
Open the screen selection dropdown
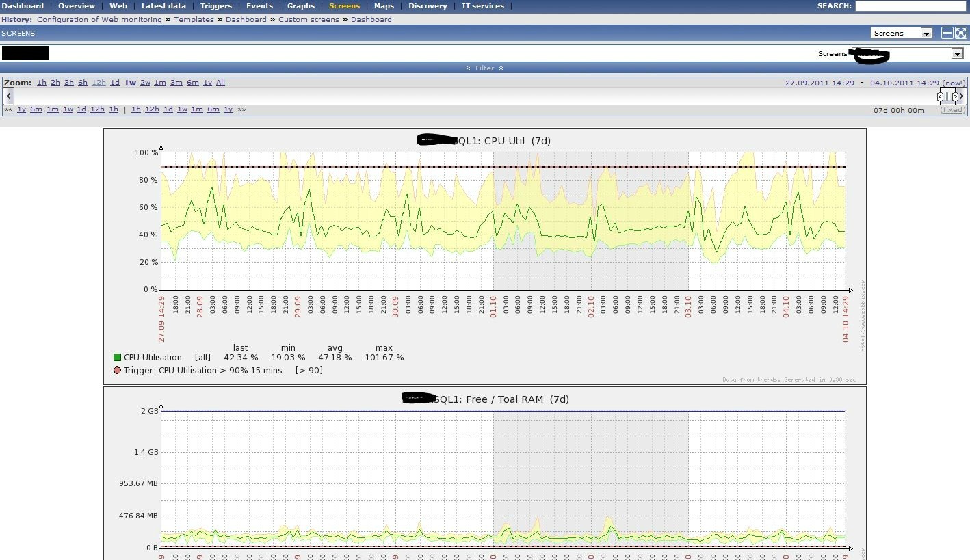907,53
